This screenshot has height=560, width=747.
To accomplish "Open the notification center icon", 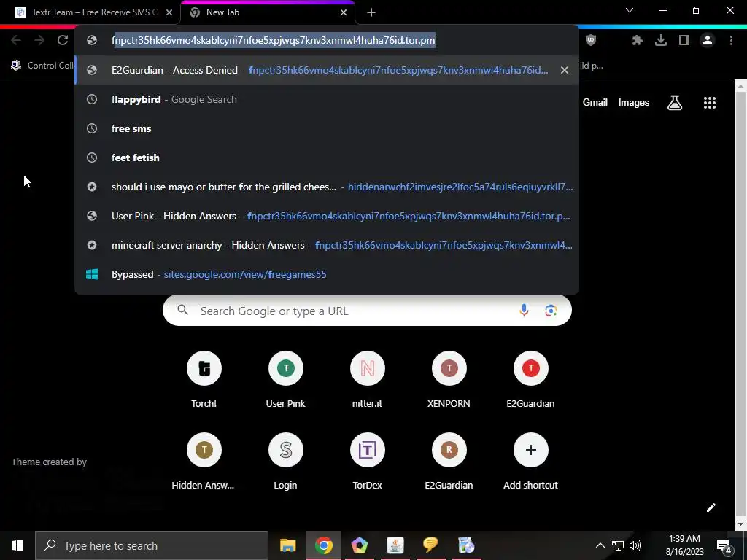I will click(x=724, y=545).
